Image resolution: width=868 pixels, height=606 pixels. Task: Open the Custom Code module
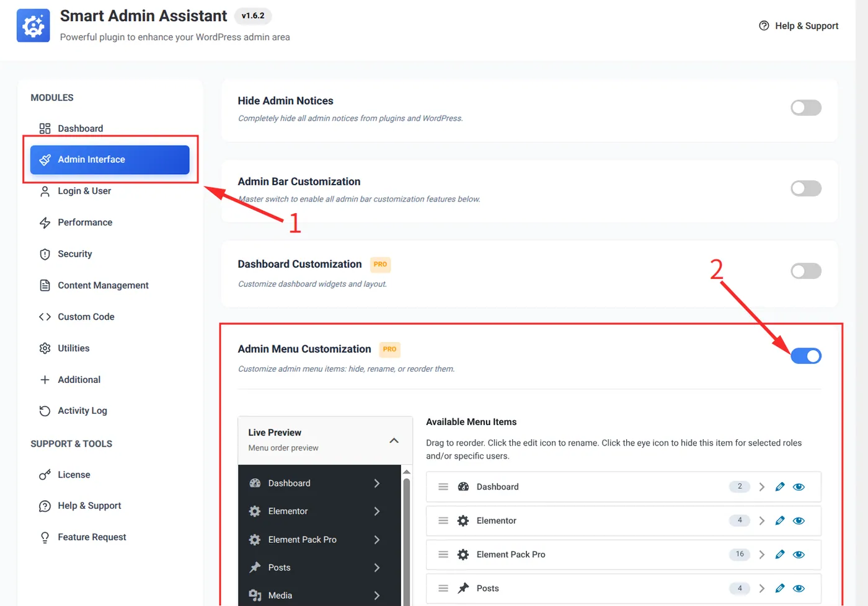coord(110,317)
